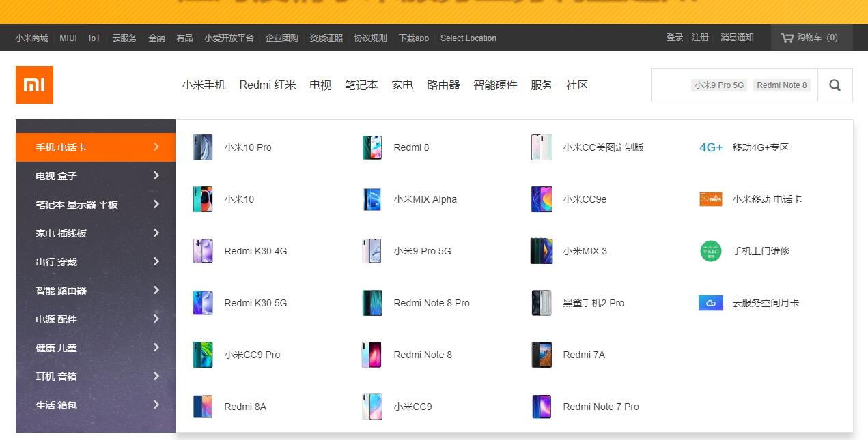
Task: Open the 笔记本 navigation menu item
Action: tap(361, 85)
